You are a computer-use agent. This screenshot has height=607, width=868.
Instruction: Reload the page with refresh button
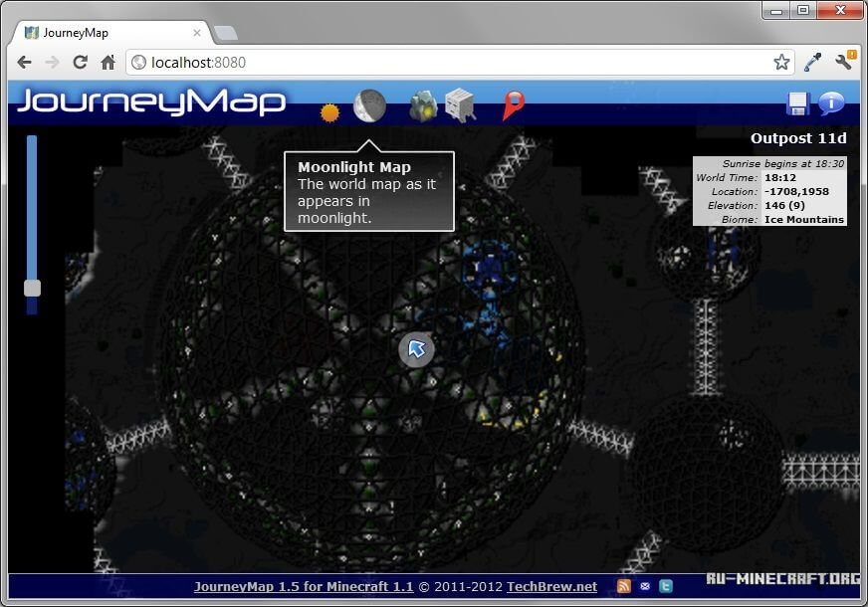pyautogui.click(x=81, y=62)
